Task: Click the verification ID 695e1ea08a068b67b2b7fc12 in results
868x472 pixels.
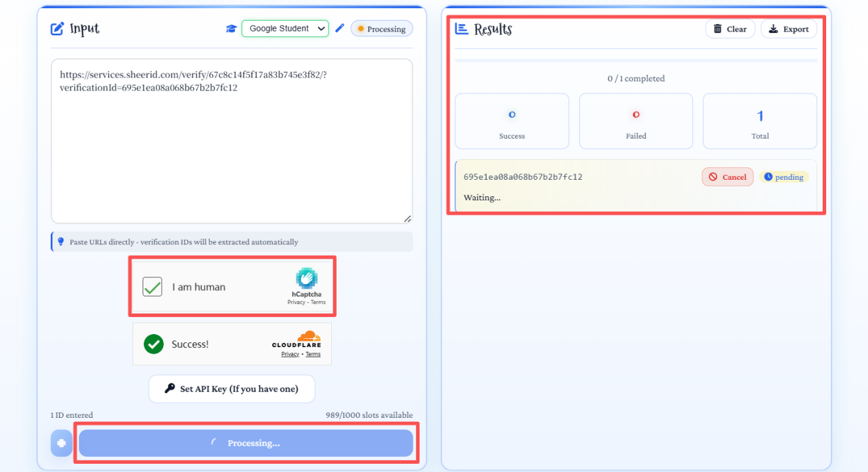Action: [523, 177]
